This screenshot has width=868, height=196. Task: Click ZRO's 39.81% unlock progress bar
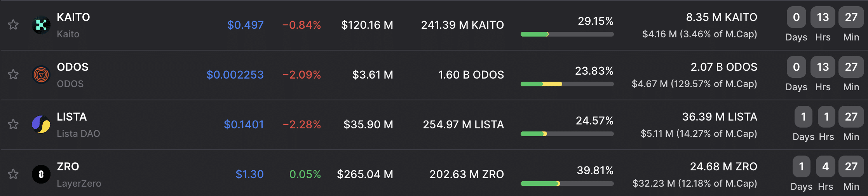(x=567, y=184)
